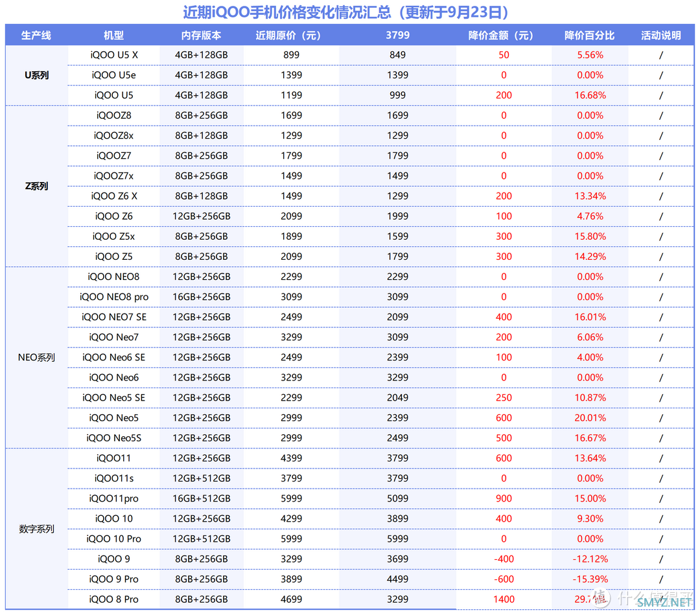Click the iQOOZ7x model cell

click(113, 176)
